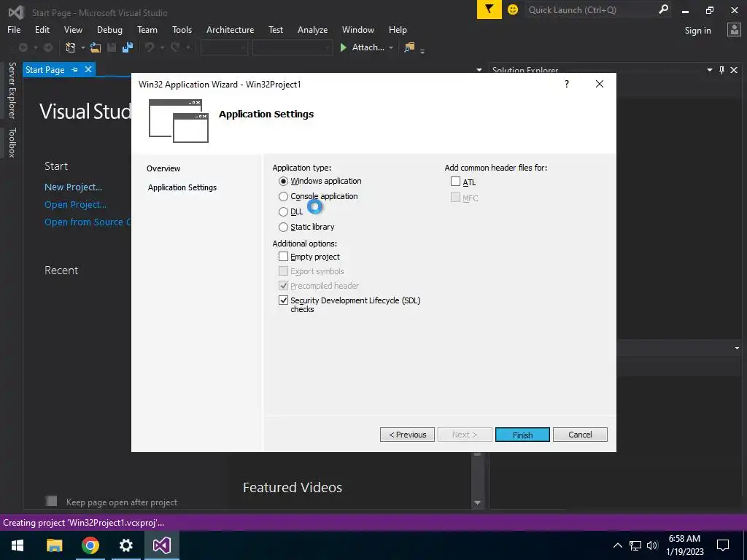
Task: Uncheck Security Development Lifecycle (SDL) checks
Action: 284,300
